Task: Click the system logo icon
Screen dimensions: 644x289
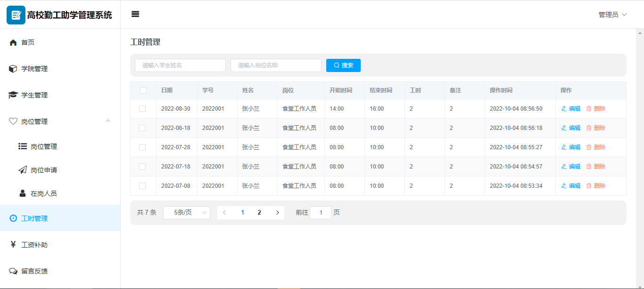Action: (16, 15)
